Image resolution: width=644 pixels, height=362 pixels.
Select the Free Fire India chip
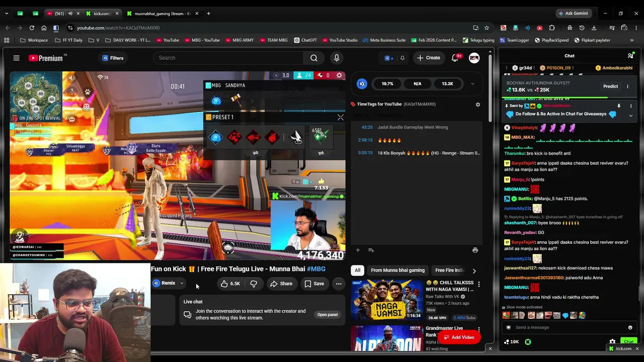pos(449,270)
